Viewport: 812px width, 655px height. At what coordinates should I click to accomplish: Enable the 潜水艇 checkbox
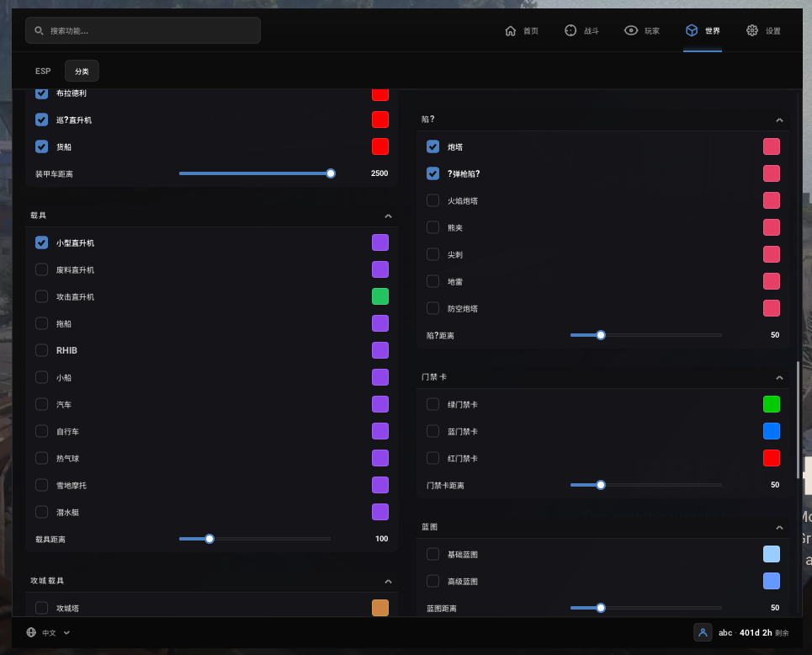pos(41,512)
